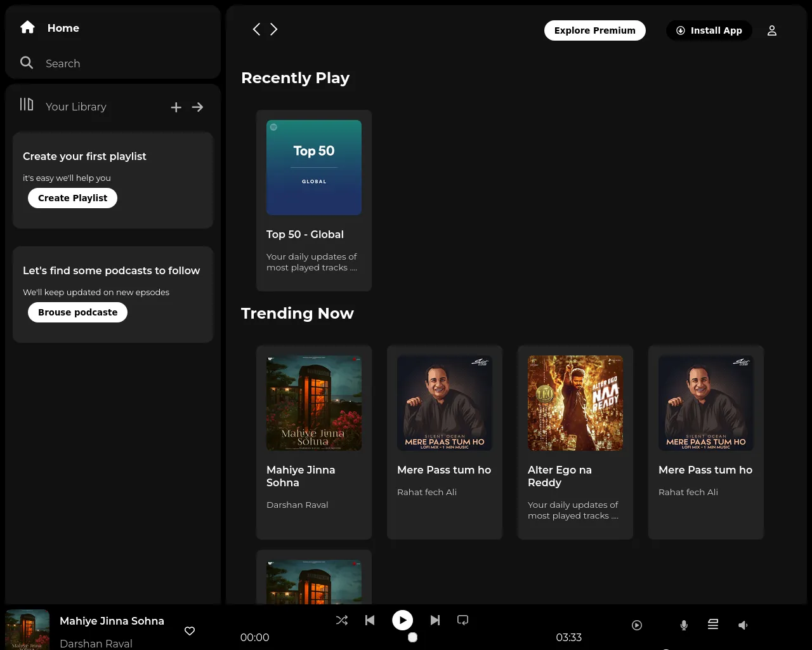Click the now playing title Mahiye Jinna Sohna
This screenshot has width=812, height=650.
pyautogui.click(x=112, y=621)
